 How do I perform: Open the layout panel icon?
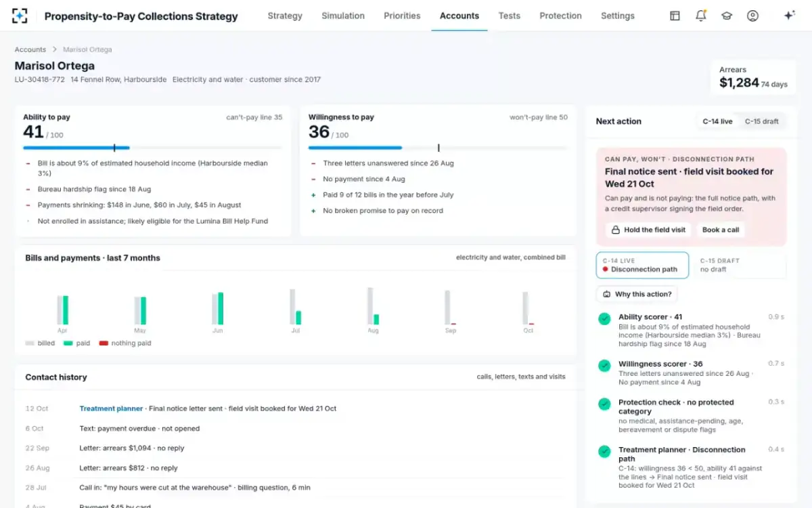coord(675,16)
